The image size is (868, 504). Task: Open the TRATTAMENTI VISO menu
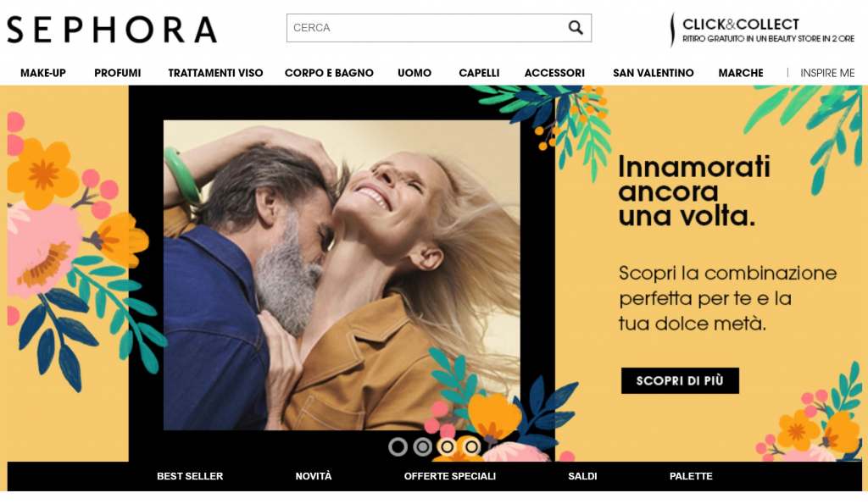(x=215, y=73)
